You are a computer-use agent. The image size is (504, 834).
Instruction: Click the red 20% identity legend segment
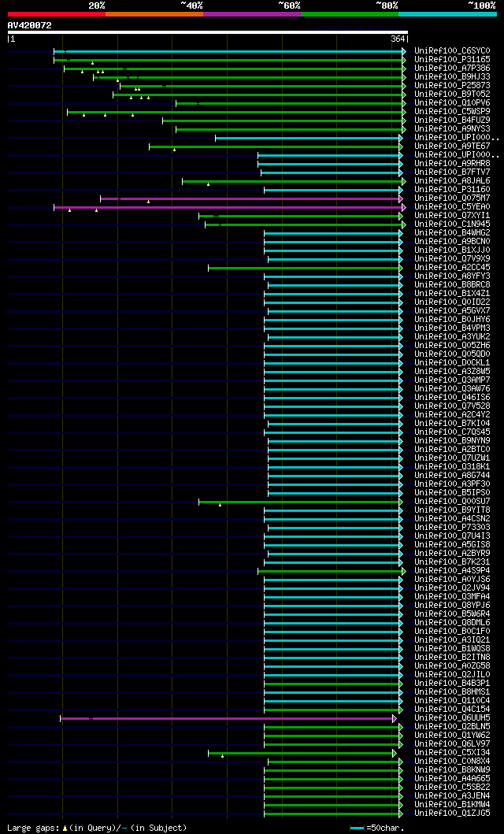click(x=57, y=14)
